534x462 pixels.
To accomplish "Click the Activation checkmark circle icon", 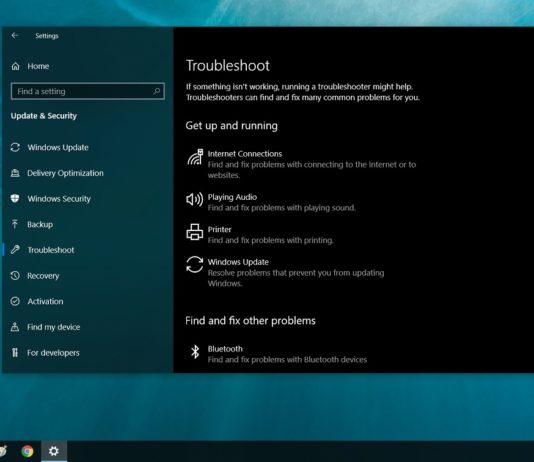I will pyautogui.click(x=15, y=301).
